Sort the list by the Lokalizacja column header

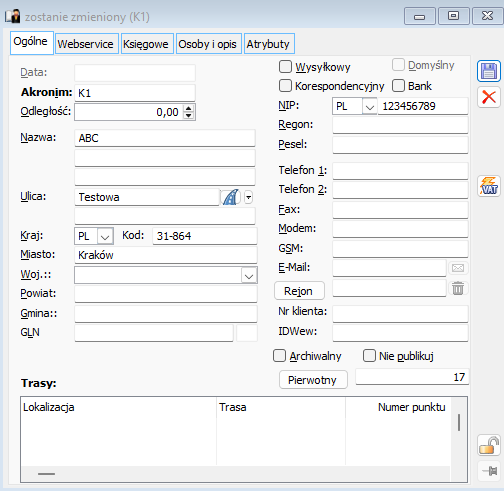[119, 407]
